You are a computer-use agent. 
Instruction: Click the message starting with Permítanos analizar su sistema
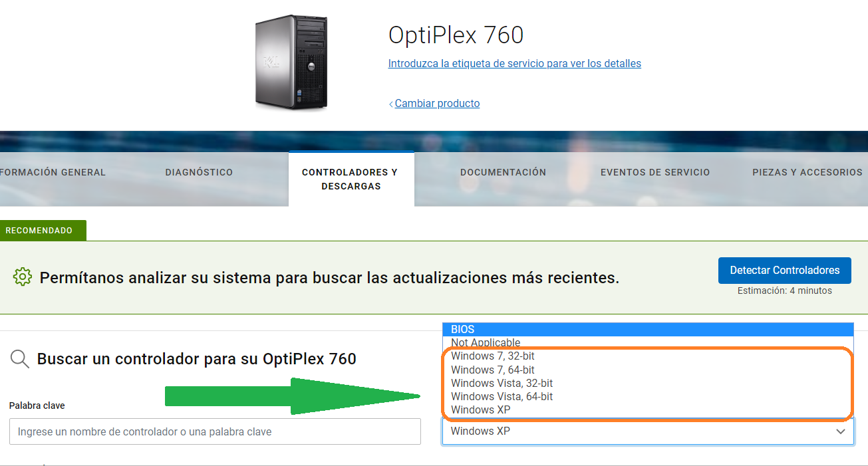329,277
